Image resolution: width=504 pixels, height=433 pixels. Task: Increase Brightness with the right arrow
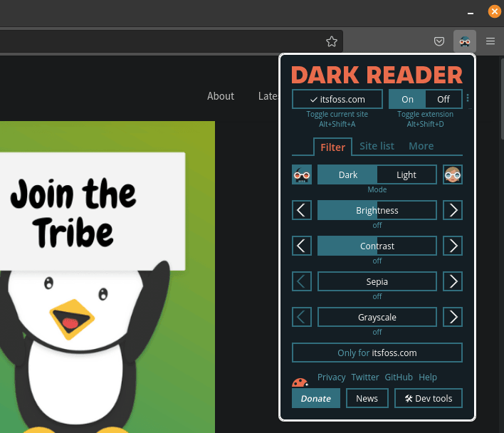point(453,210)
